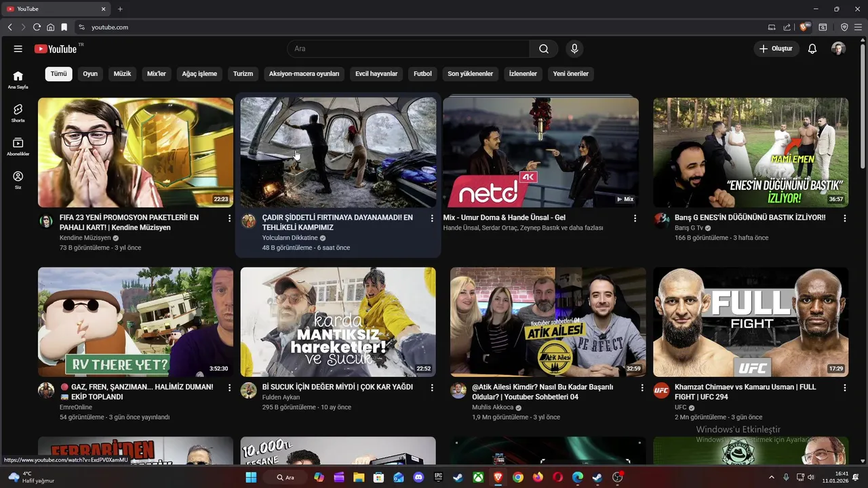Open options for Barış G ENES'İN video
868x488 pixels.
(x=845, y=218)
